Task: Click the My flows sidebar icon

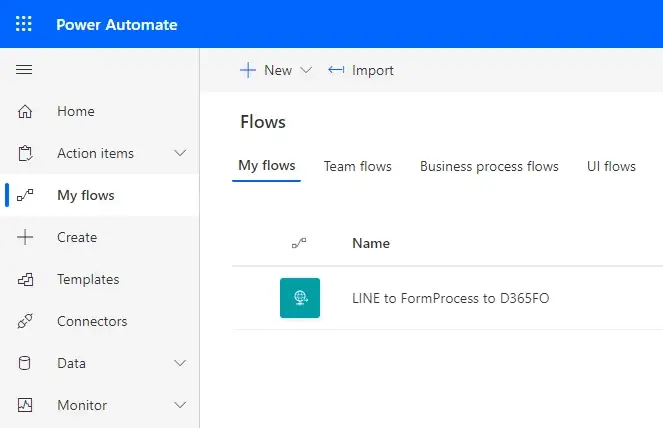Action: coord(25,195)
